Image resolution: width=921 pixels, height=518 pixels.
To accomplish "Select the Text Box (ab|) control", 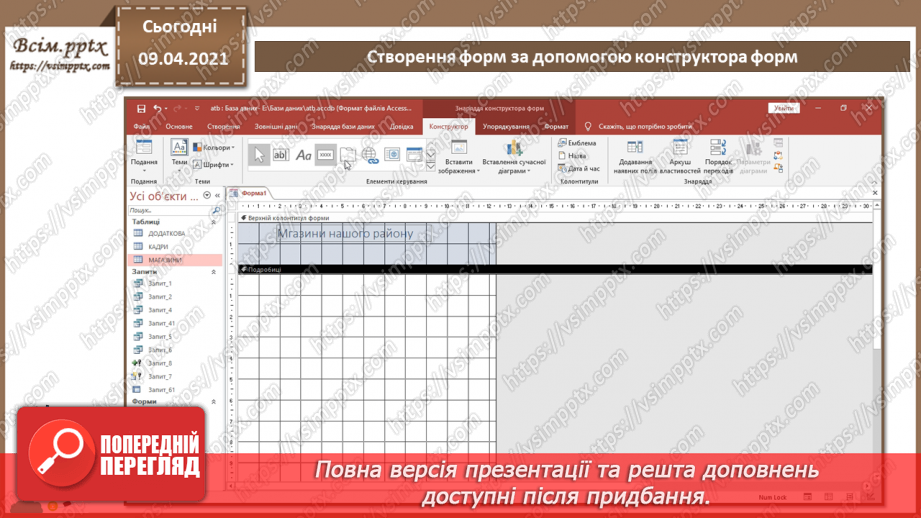I will point(281,155).
